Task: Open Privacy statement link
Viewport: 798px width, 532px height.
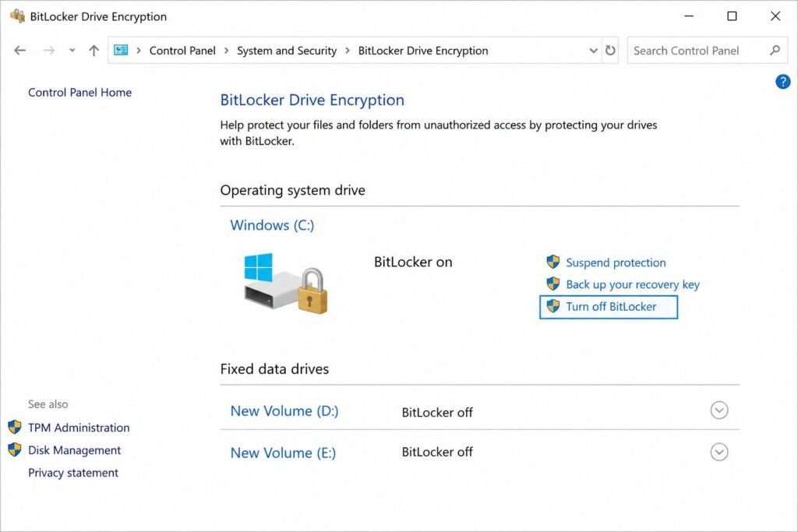Action: pyautogui.click(x=73, y=473)
